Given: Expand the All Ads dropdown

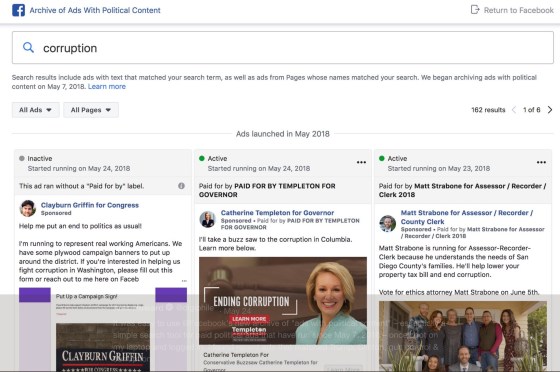Looking at the screenshot, I should click(x=35, y=110).
